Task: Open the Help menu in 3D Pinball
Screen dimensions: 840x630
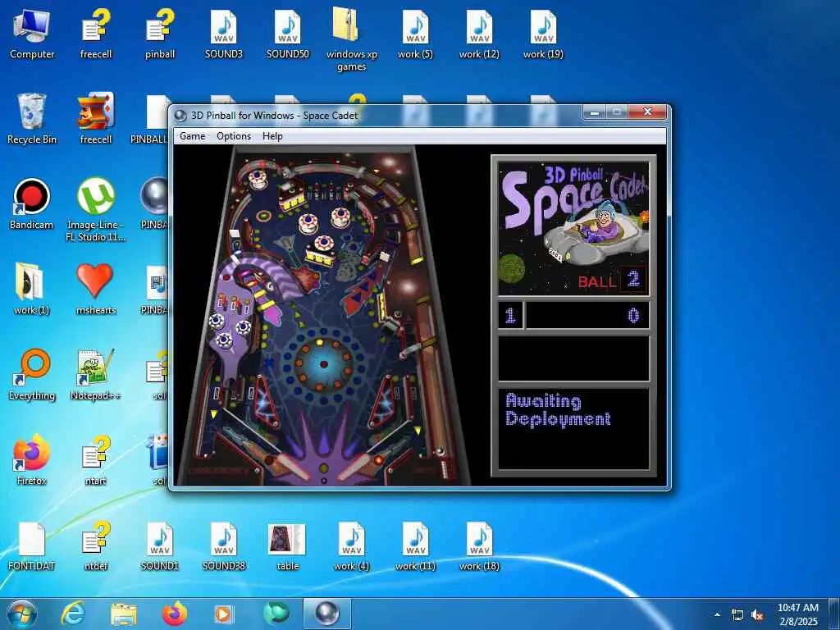Action: [272, 136]
